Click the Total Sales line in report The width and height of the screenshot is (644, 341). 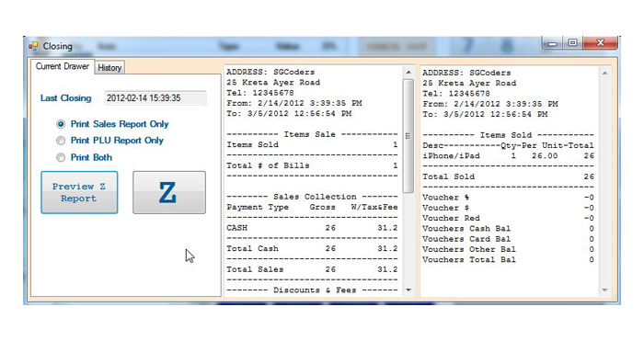(312, 269)
